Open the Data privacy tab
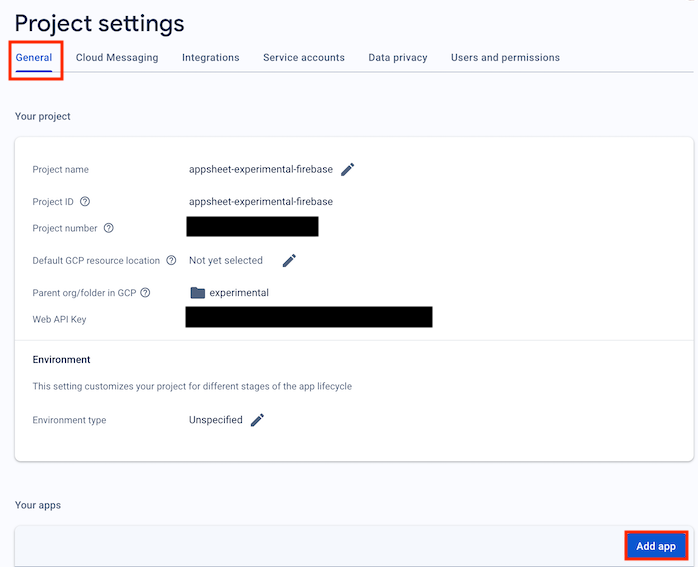698x567 pixels. [x=398, y=58]
